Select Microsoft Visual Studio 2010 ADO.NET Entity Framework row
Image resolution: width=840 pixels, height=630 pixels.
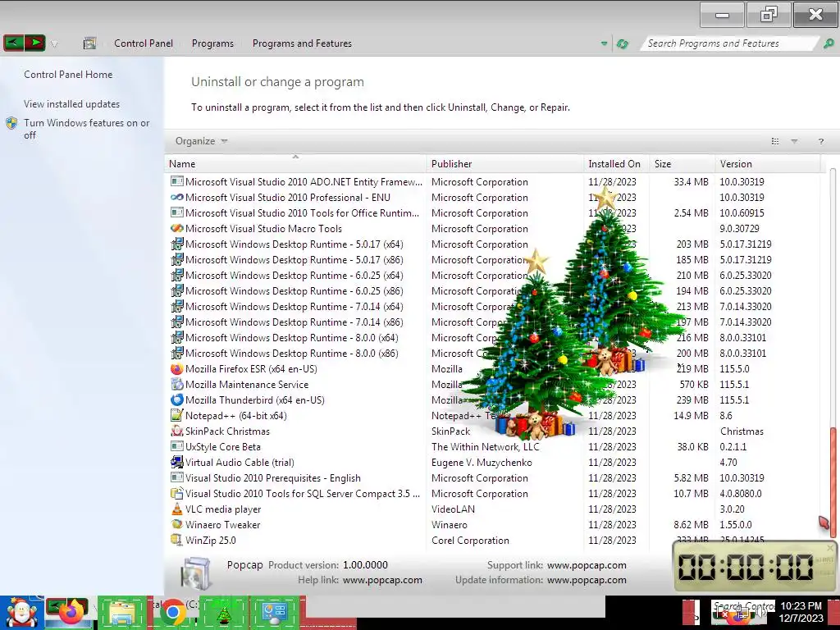pyautogui.click(x=492, y=181)
